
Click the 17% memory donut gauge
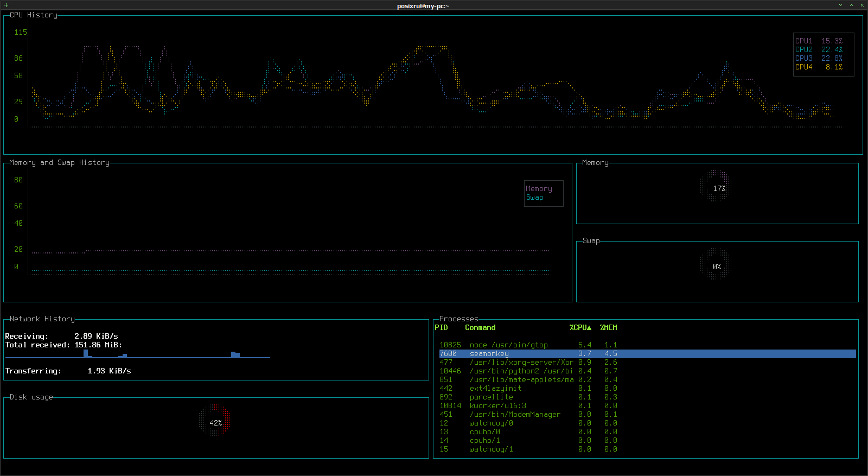[x=716, y=186]
